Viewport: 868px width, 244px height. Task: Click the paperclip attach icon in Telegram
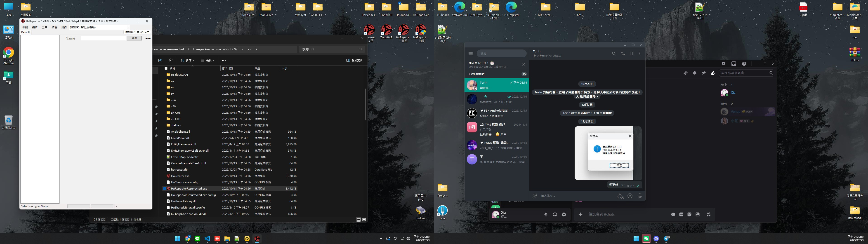click(x=534, y=196)
